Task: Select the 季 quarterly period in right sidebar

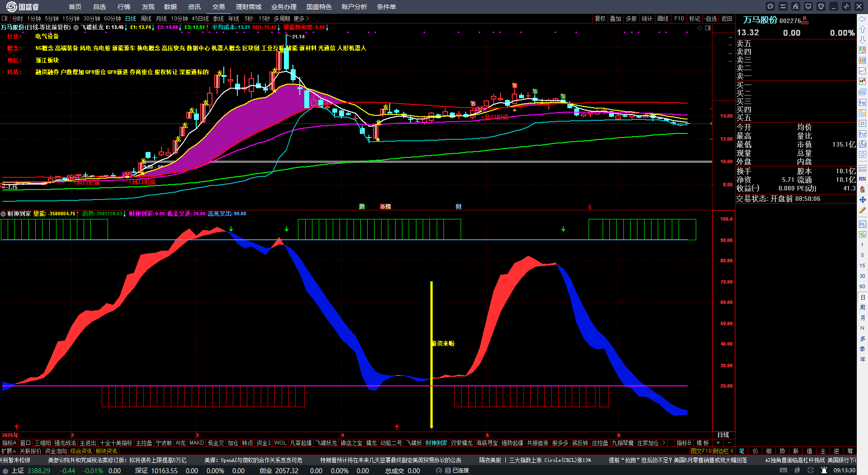Action: click(862, 349)
